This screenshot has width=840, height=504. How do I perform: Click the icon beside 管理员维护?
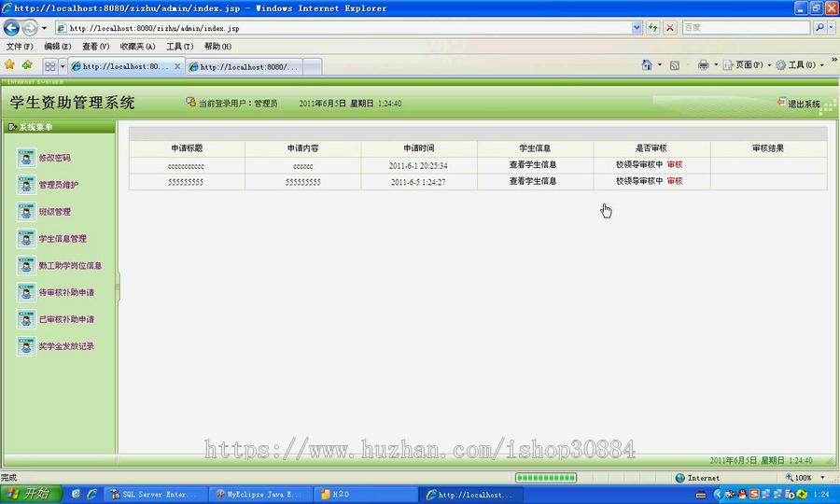point(26,185)
